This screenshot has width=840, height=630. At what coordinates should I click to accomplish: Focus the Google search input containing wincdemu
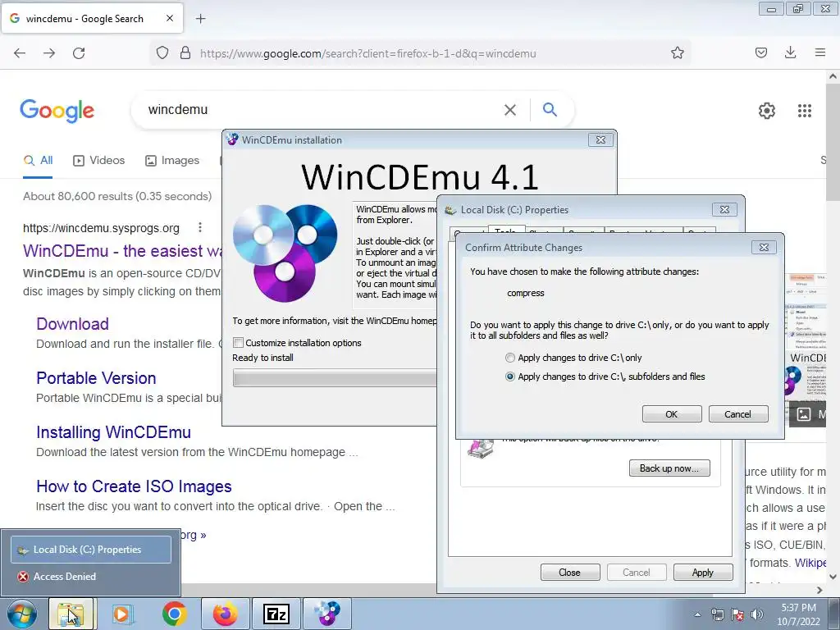(x=322, y=110)
